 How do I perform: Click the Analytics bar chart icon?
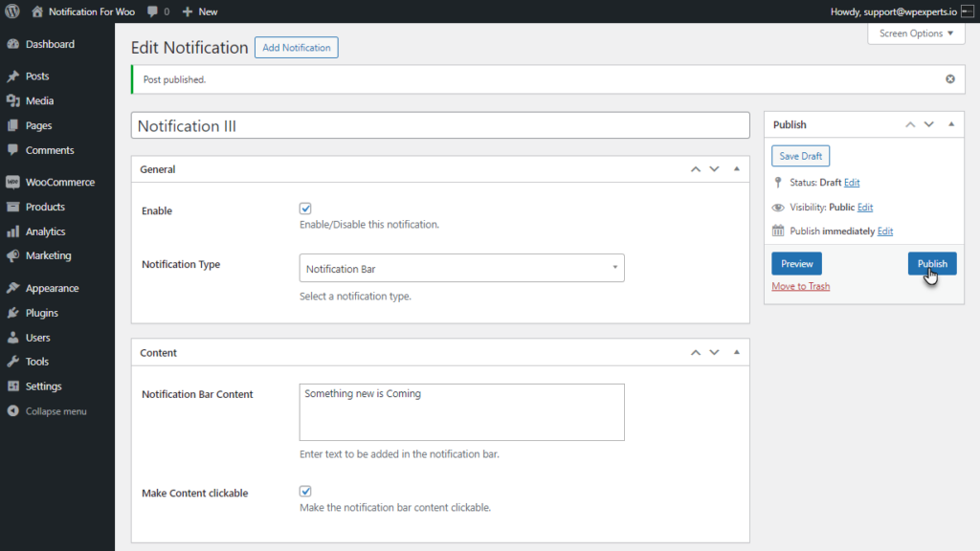12,231
